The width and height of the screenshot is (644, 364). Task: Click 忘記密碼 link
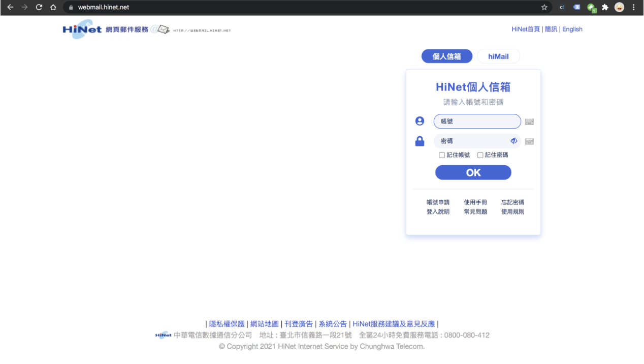coord(513,202)
